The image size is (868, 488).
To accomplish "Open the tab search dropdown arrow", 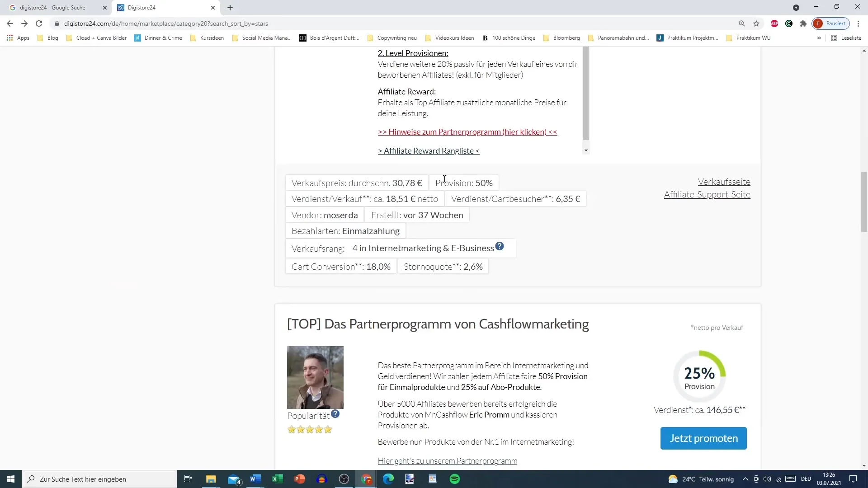I will click(x=796, y=8).
